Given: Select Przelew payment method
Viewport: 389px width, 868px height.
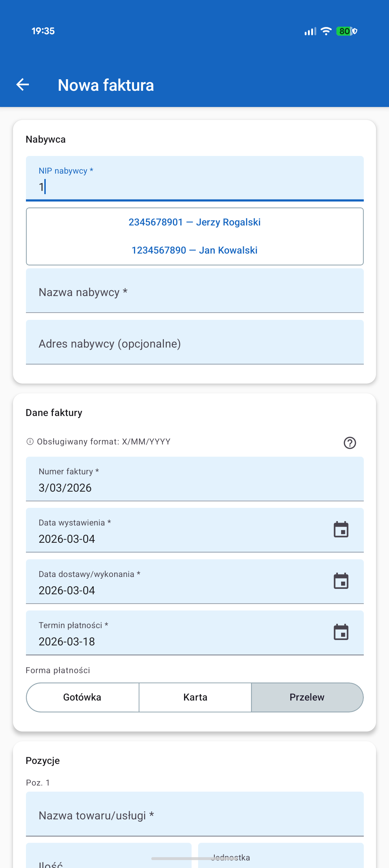Looking at the screenshot, I should 307,697.
